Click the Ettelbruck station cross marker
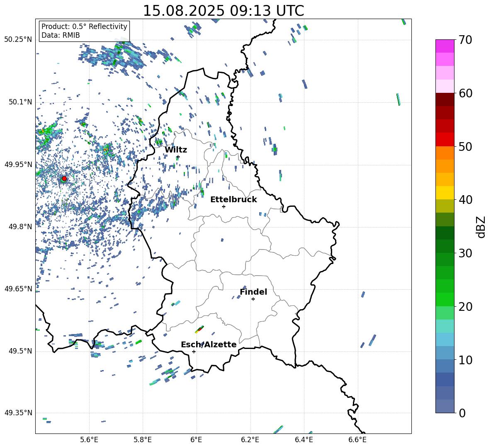This screenshot has height=448, width=491. click(224, 206)
